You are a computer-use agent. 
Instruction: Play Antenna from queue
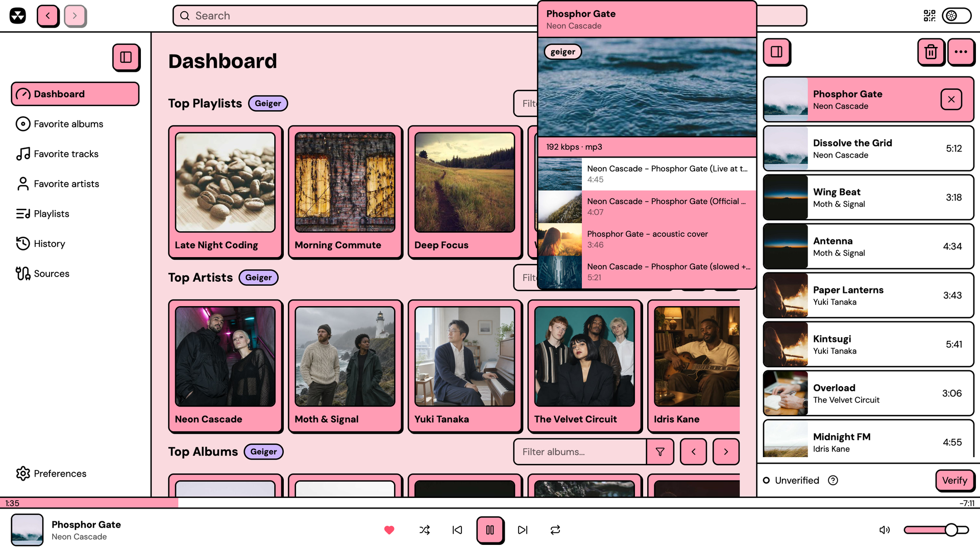(868, 246)
